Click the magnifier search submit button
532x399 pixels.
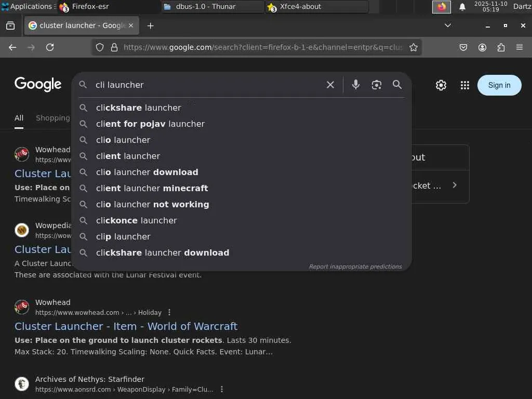[x=397, y=85]
